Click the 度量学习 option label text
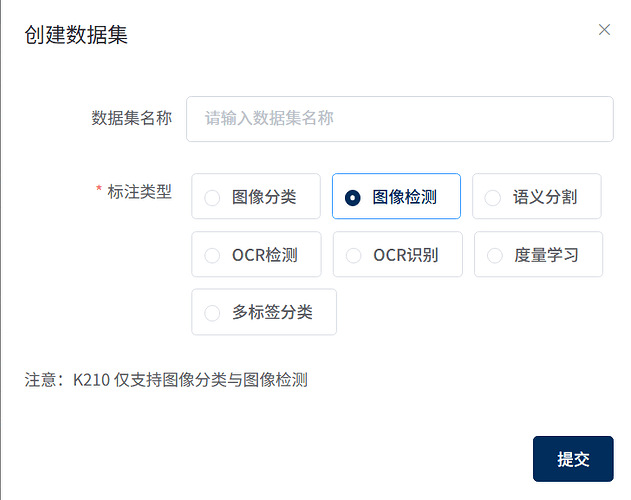The image size is (631, 500). (x=546, y=255)
